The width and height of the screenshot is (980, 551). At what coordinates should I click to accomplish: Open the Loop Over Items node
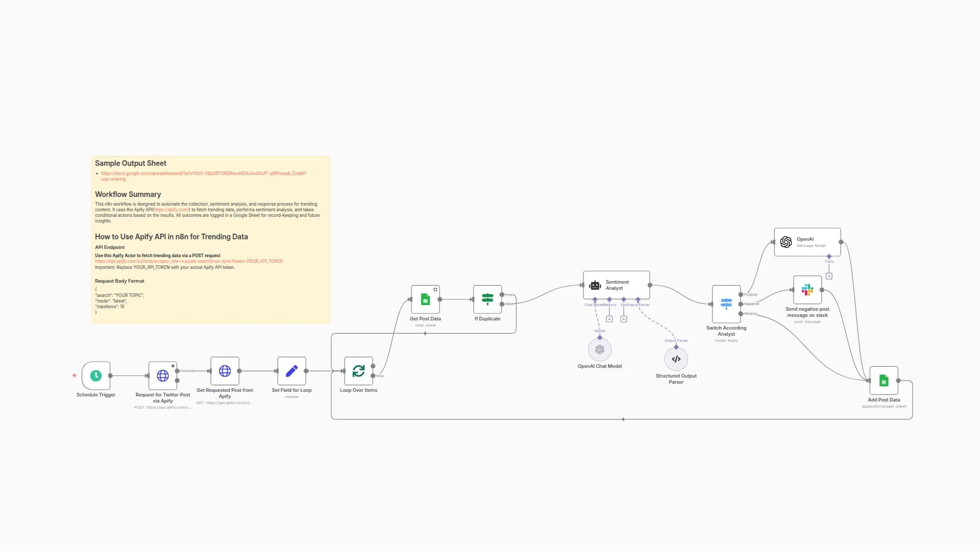[358, 371]
